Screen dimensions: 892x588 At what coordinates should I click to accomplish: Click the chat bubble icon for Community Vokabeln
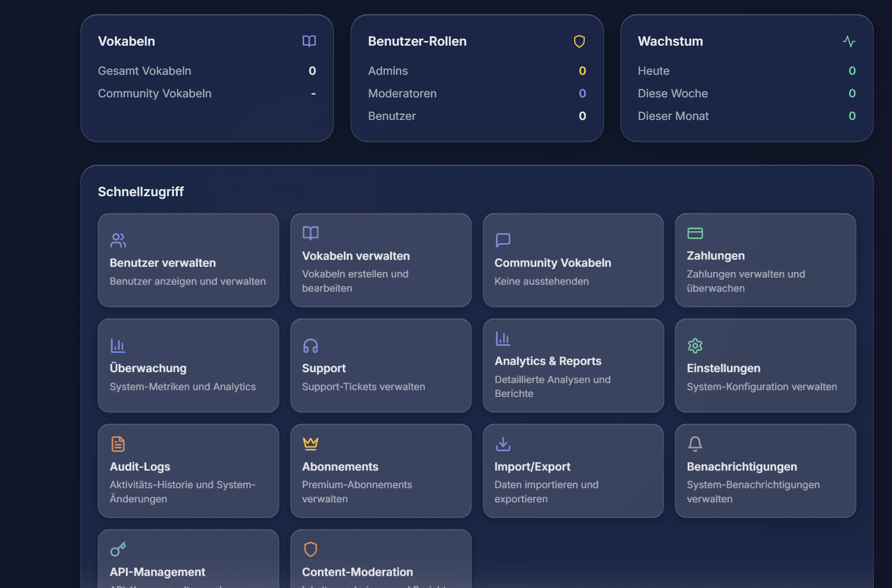click(503, 240)
